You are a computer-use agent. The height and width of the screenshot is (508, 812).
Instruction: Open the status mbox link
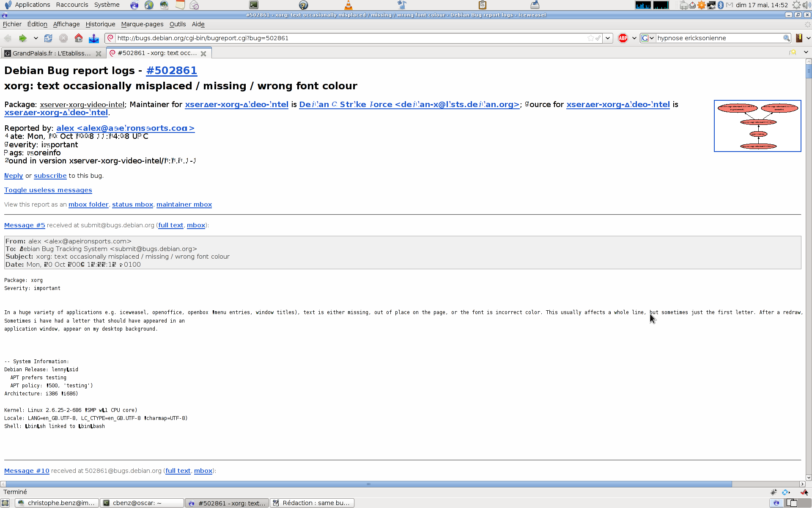132,204
